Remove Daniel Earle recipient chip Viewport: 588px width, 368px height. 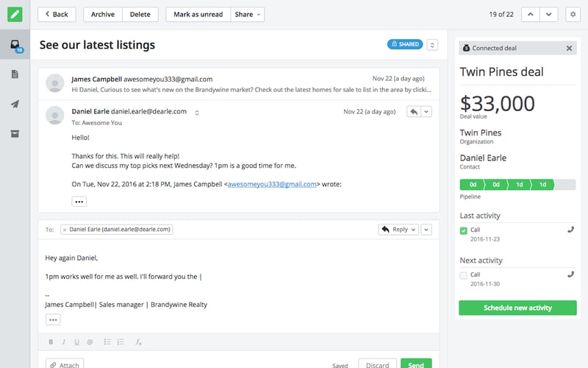point(65,230)
